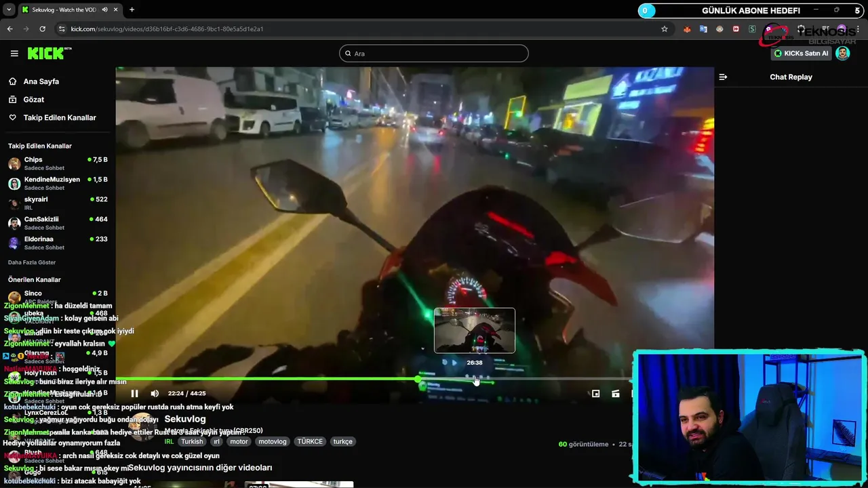Select the irl tag

click(216, 441)
